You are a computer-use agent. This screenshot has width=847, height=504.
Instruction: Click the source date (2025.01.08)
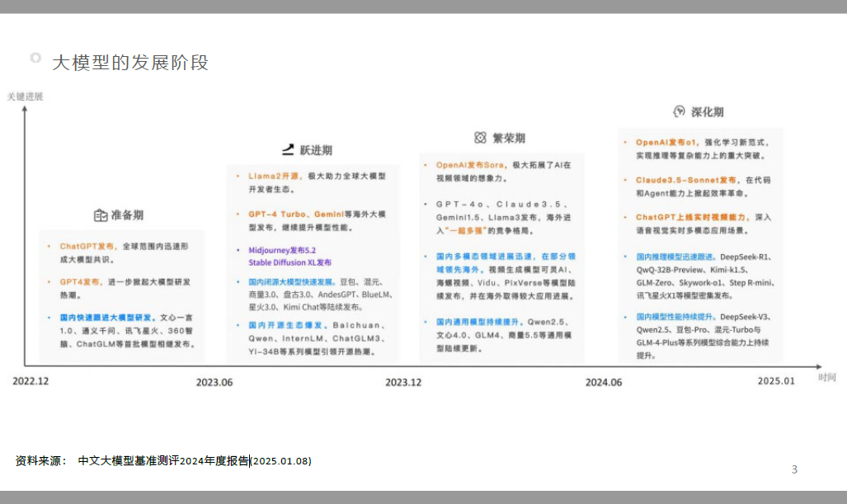281,461
